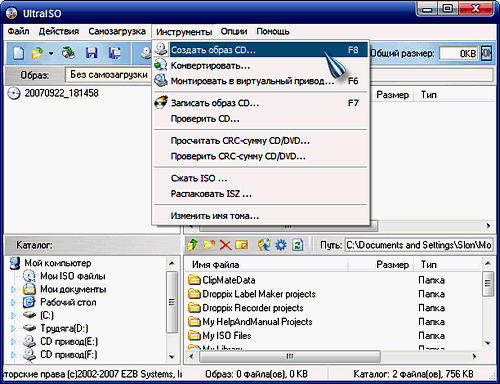Click the Общий размер 0KB field
This screenshot has height=384, width=500.
pyautogui.click(x=459, y=53)
